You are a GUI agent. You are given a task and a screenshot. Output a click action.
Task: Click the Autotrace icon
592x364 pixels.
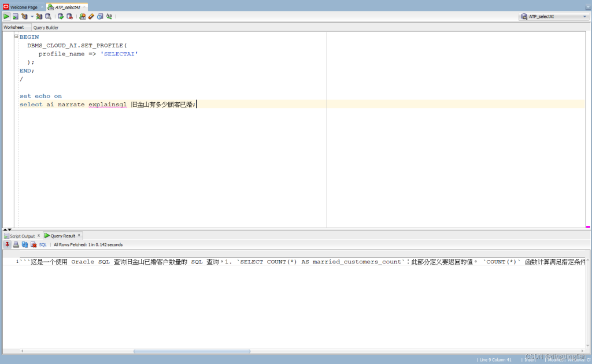click(39, 16)
